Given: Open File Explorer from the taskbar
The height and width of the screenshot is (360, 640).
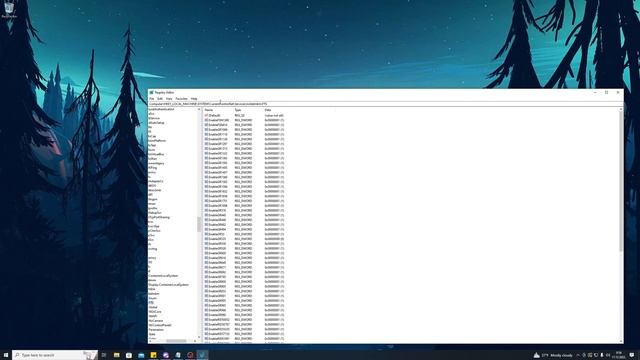Looking at the screenshot, I should pos(116,355).
